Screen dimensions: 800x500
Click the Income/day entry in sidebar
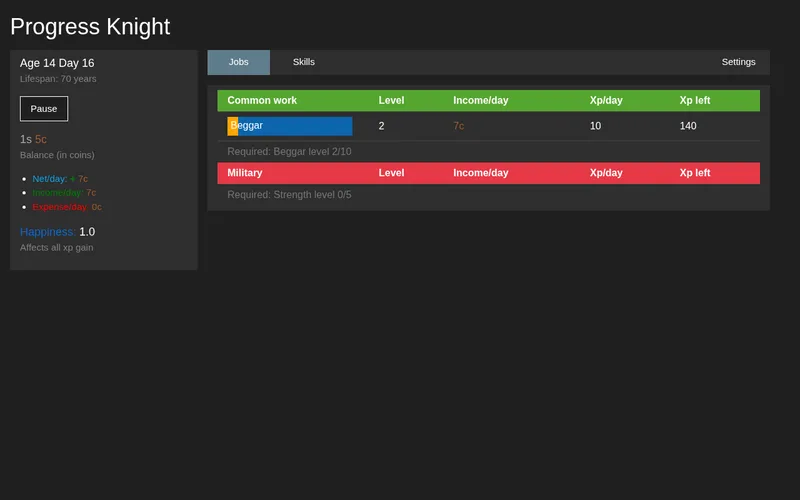pyautogui.click(x=64, y=192)
